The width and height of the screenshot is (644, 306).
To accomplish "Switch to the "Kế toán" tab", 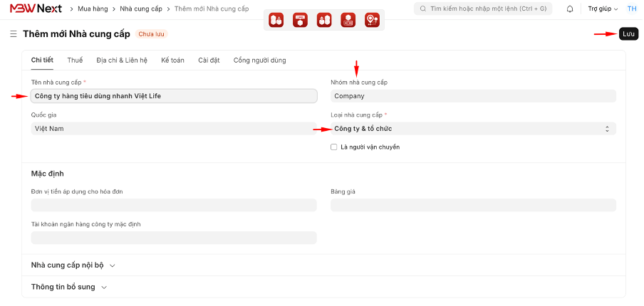I will 172,60.
